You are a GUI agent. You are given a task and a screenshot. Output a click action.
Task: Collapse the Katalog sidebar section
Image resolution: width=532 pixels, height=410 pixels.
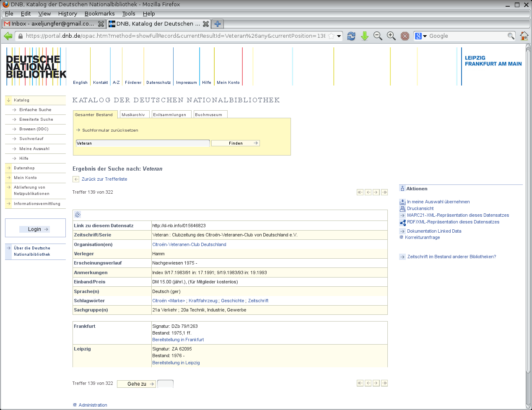point(21,100)
